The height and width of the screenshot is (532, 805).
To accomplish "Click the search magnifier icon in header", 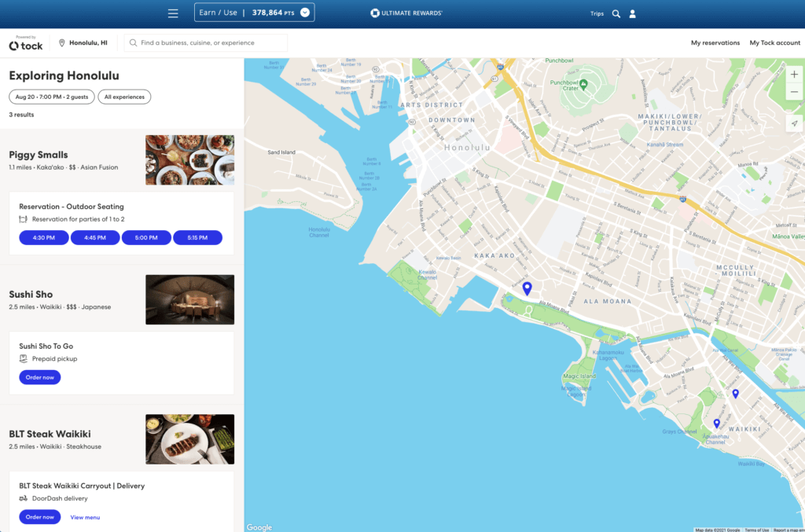I will [616, 14].
